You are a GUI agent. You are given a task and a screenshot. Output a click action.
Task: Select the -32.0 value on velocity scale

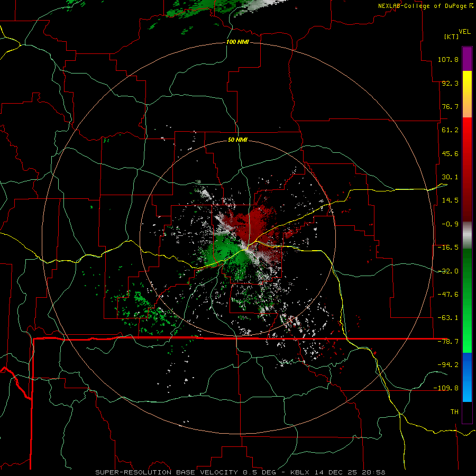(448, 271)
